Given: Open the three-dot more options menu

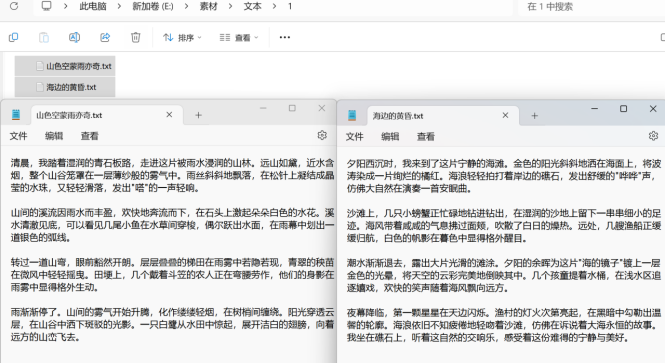Looking at the screenshot, I should pos(285,37).
